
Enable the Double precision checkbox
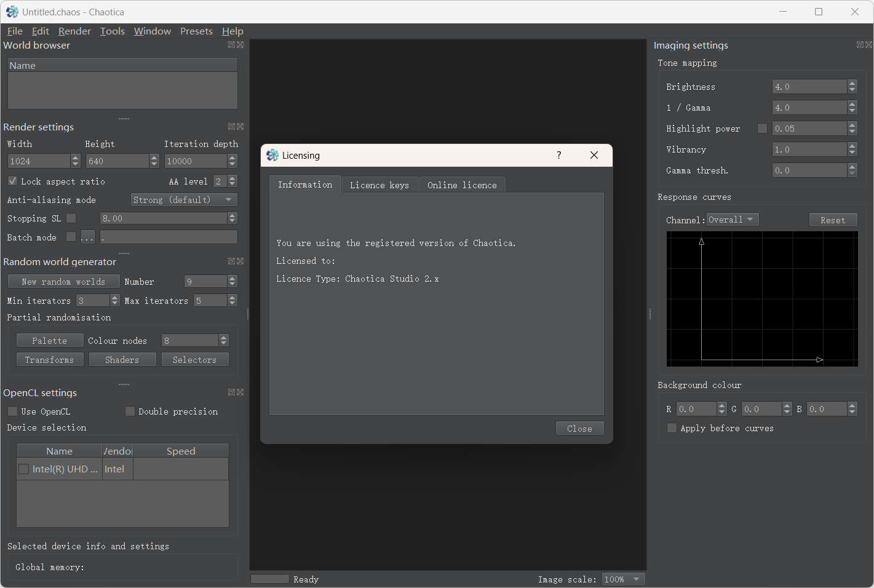click(130, 411)
